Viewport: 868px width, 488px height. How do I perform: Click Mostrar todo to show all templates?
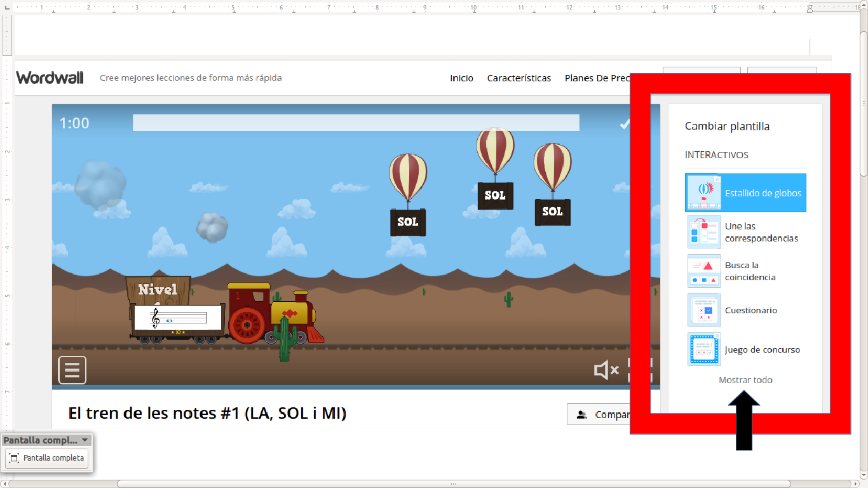click(745, 380)
